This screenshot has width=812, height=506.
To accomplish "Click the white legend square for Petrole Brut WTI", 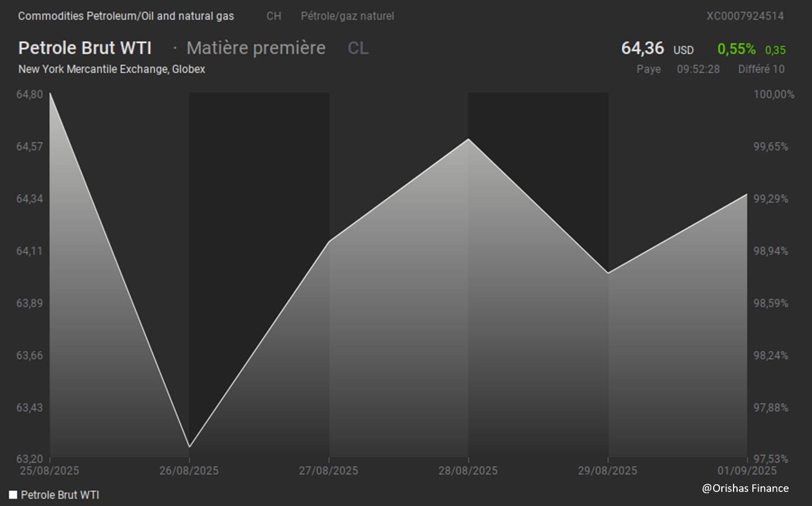I will coord(13,495).
